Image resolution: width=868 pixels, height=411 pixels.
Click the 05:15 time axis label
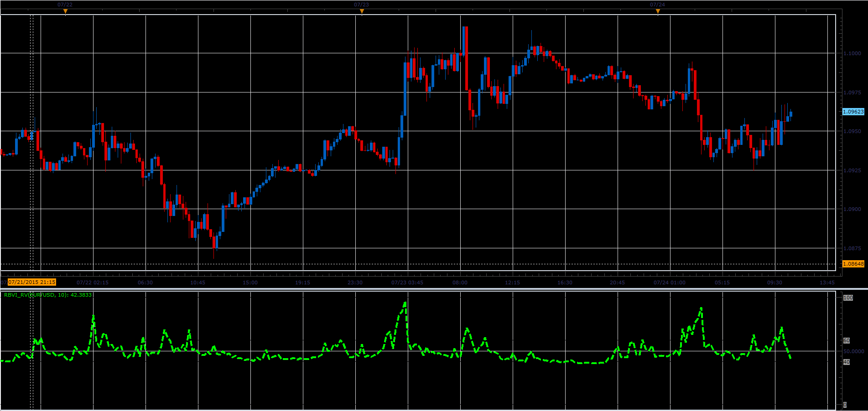tap(722, 283)
